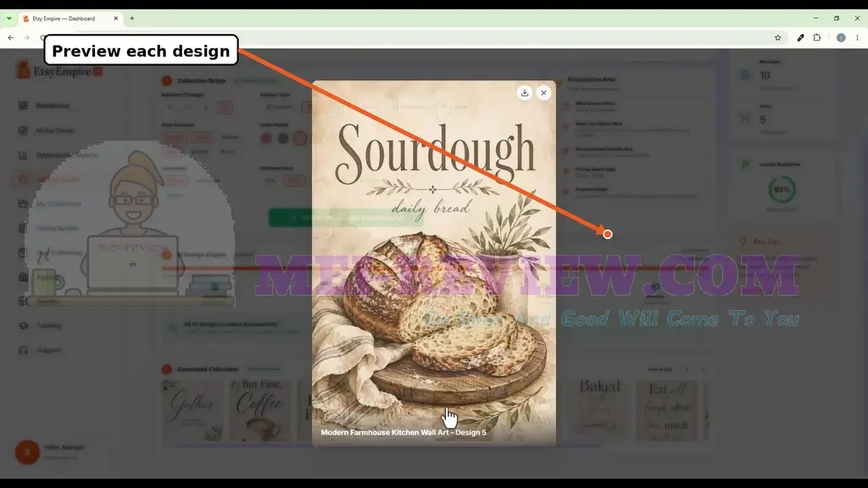
Task: Click the Training graduation cap icon
Action: 23,326
